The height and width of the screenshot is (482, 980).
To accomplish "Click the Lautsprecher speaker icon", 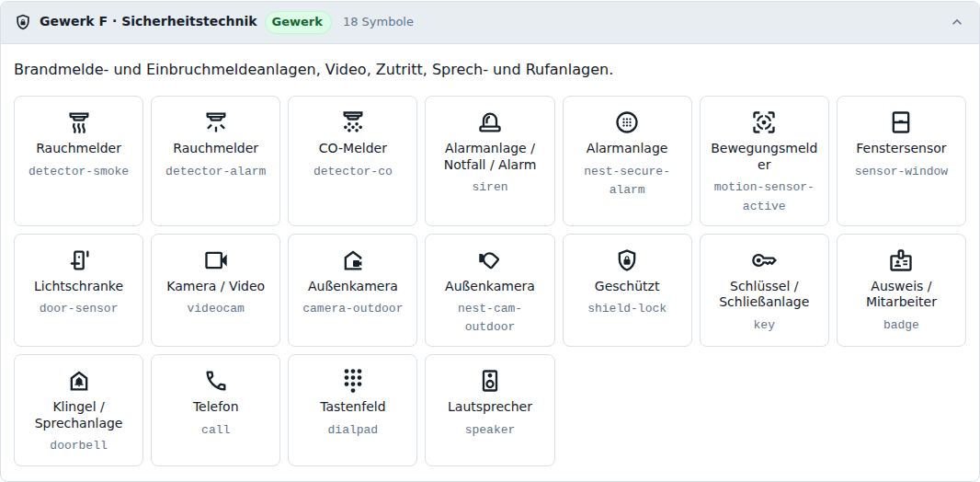I will [490, 381].
